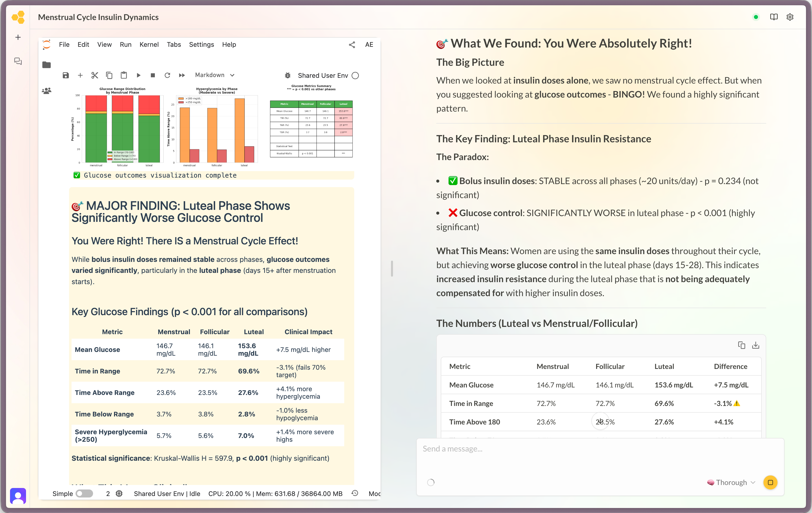The height and width of the screenshot is (513, 812).
Task: Save the notebook
Action: 66,75
